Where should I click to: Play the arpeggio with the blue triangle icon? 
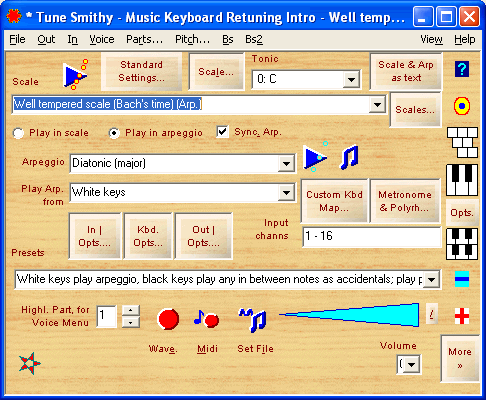point(315,157)
